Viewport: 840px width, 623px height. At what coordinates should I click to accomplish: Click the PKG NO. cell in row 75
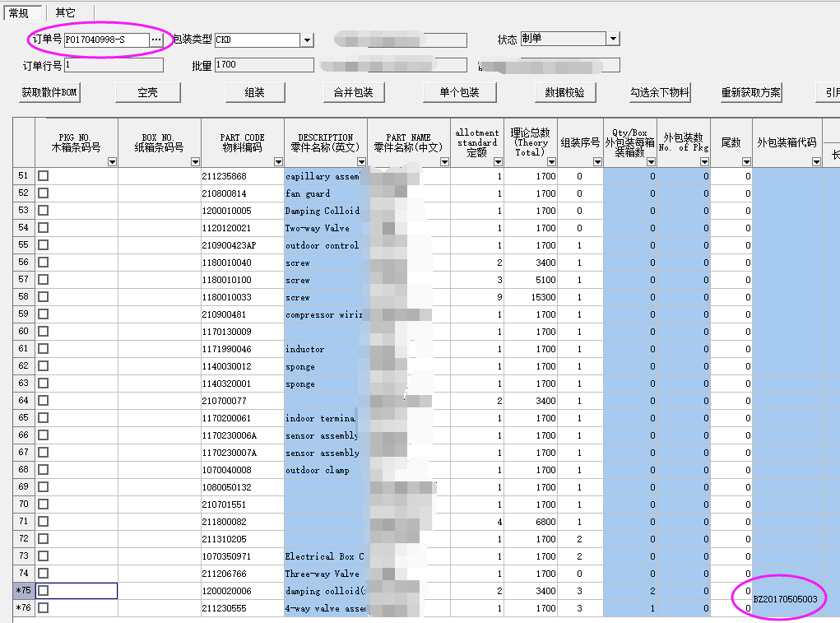tap(77, 591)
